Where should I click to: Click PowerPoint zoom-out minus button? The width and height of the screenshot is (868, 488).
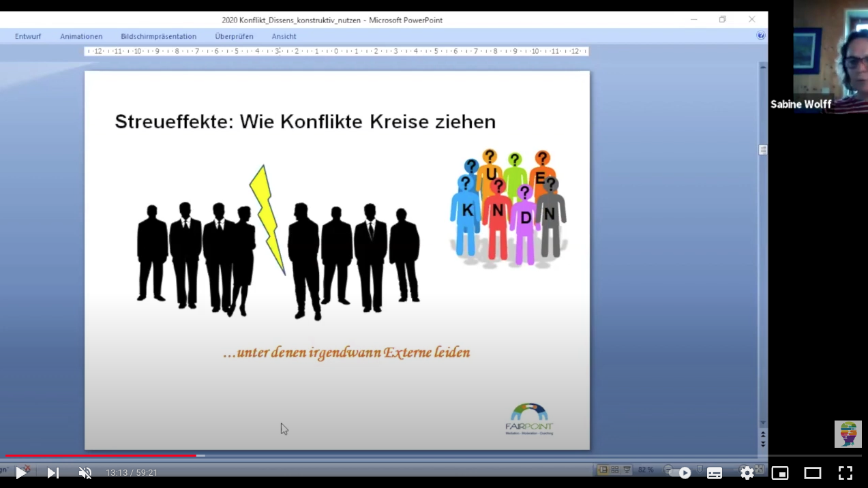(668, 470)
